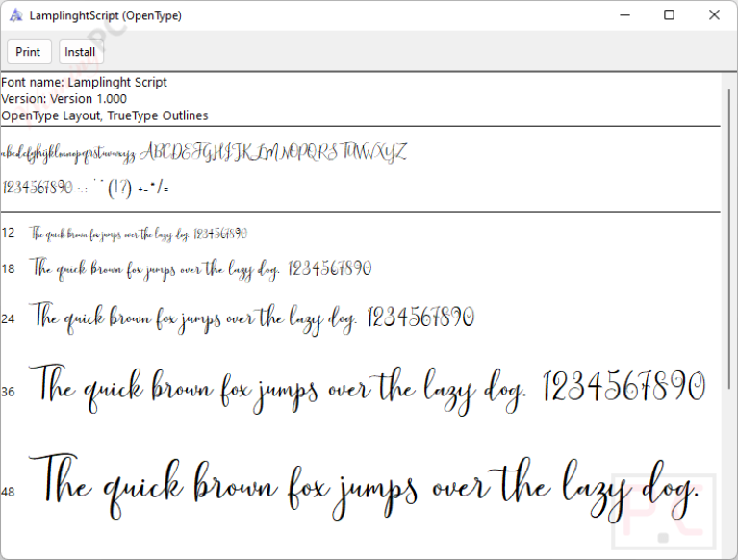Click the 18 point sample sentence

point(200,269)
